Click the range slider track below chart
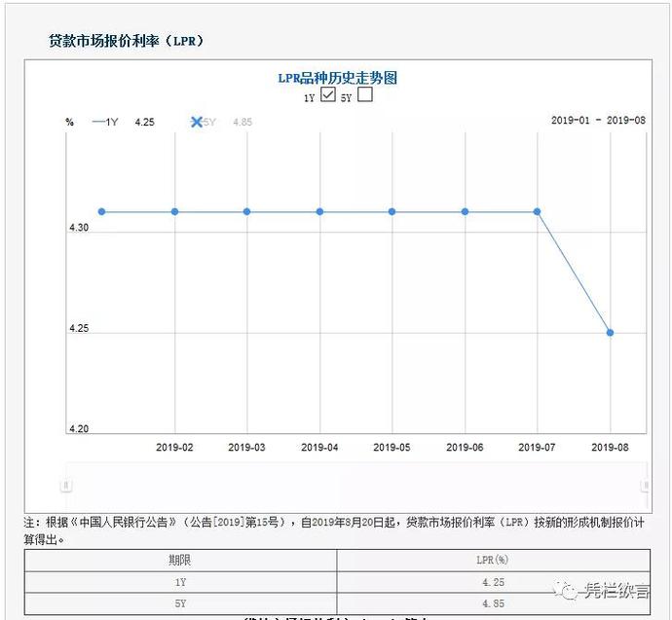 pos(355,486)
